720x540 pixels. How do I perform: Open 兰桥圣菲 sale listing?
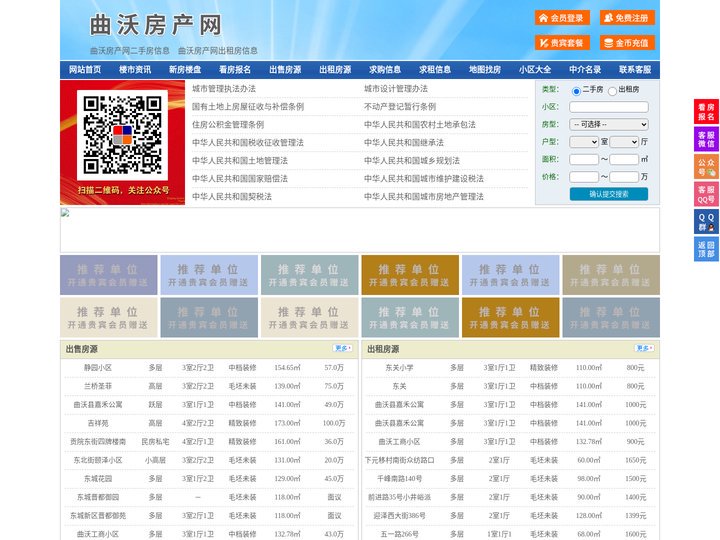pos(98,386)
